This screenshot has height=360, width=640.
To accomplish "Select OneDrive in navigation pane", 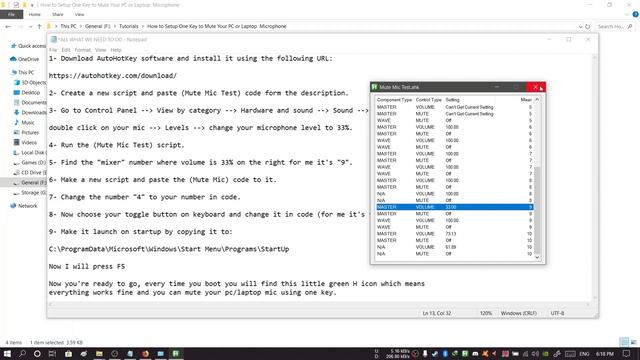I will pos(24,59).
